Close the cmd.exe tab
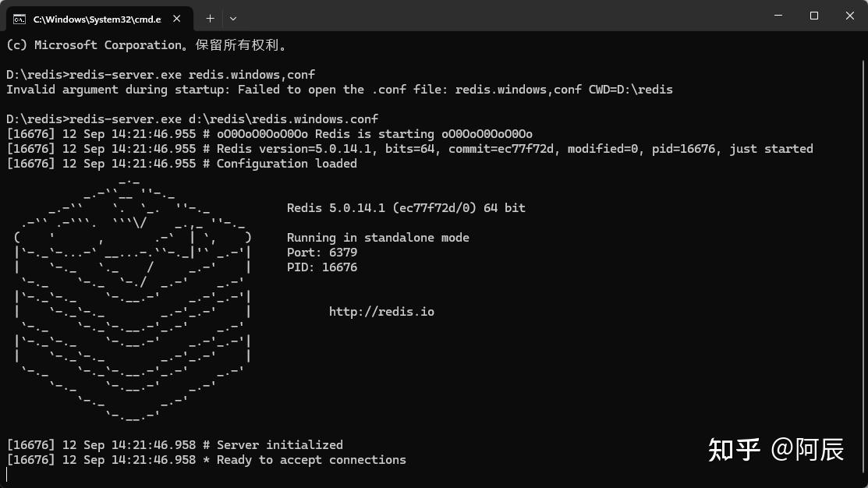Image resolution: width=868 pixels, height=488 pixels. pos(178,17)
